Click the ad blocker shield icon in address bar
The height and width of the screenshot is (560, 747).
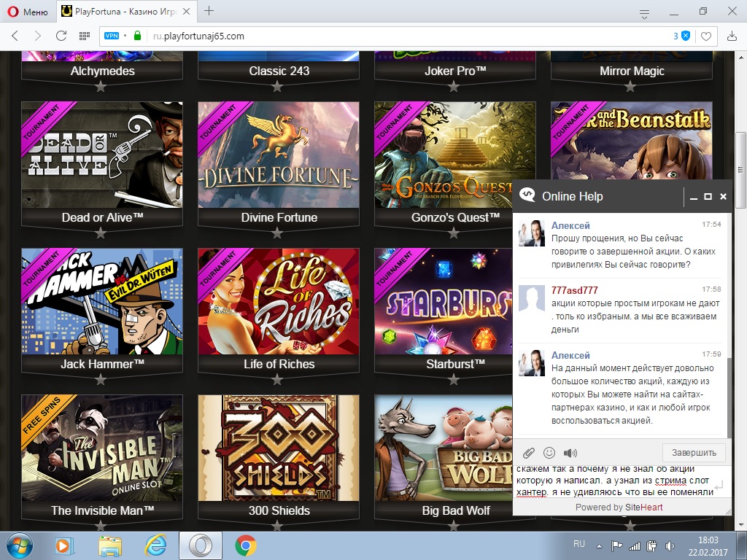coord(685,36)
